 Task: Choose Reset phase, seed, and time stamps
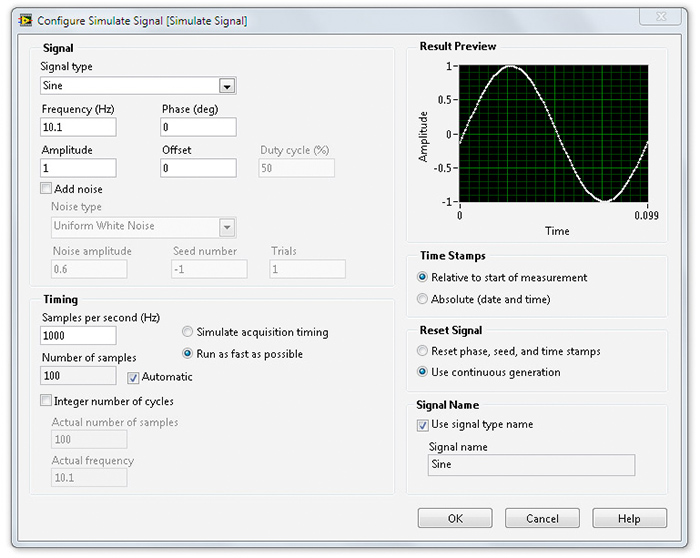click(422, 351)
